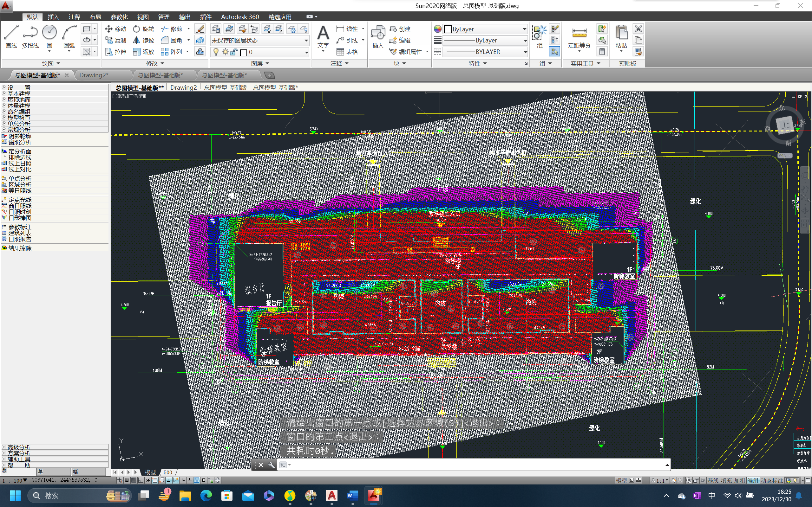Switch to the Drawing2* document tab
812x507 pixels.
[94, 75]
